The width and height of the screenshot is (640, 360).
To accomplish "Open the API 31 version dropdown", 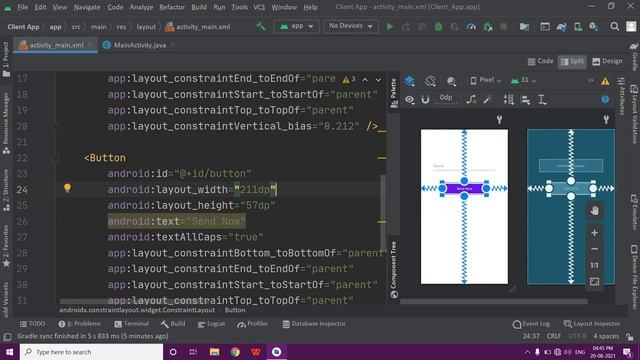I will pyautogui.click(x=524, y=80).
